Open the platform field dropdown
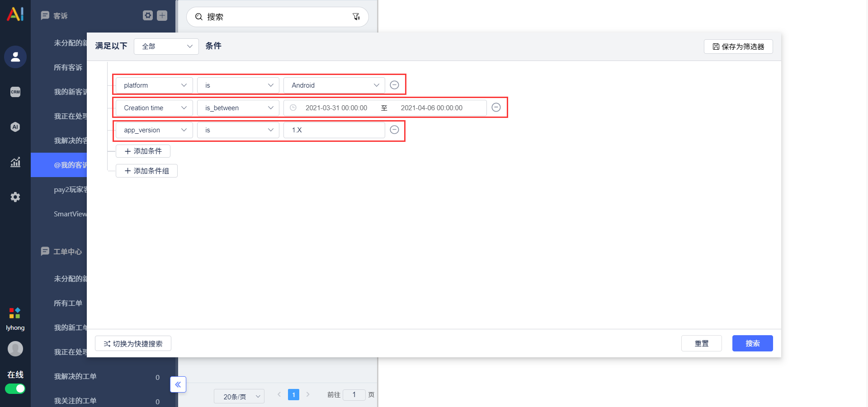868x407 pixels. (154, 85)
